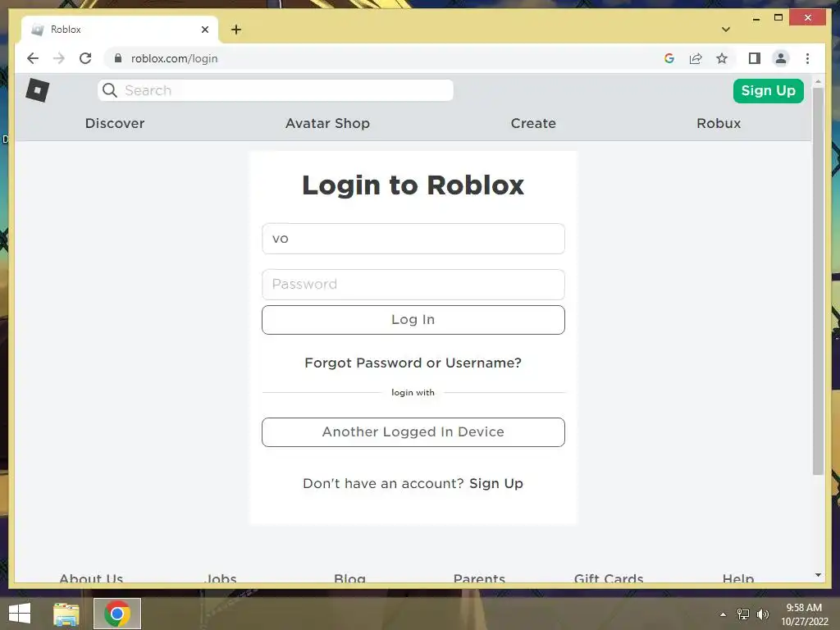Close the Chrome window

tap(808, 18)
